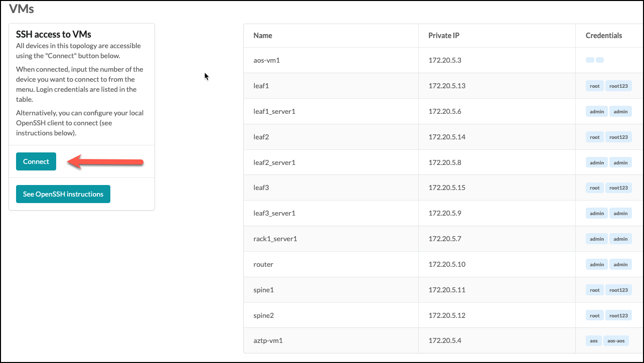Click the Connect button
Screen dimensions: 644x363
pyautogui.click(x=36, y=161)
